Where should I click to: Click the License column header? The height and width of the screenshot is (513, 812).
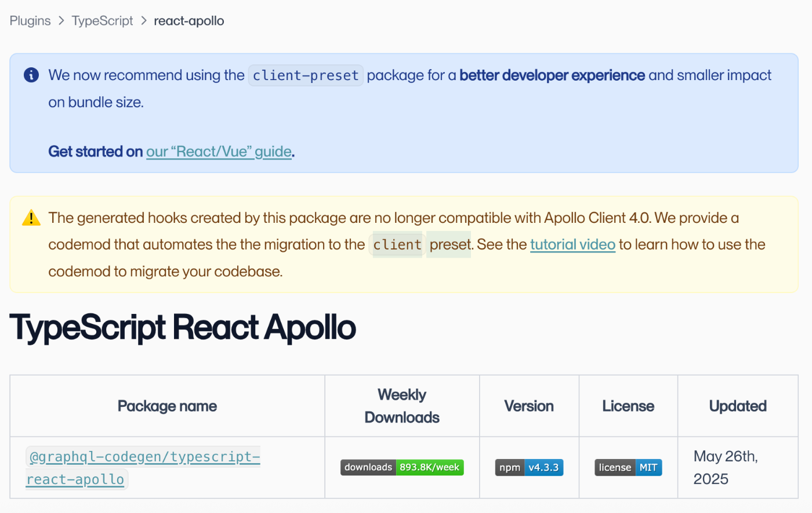click(628, 406)
